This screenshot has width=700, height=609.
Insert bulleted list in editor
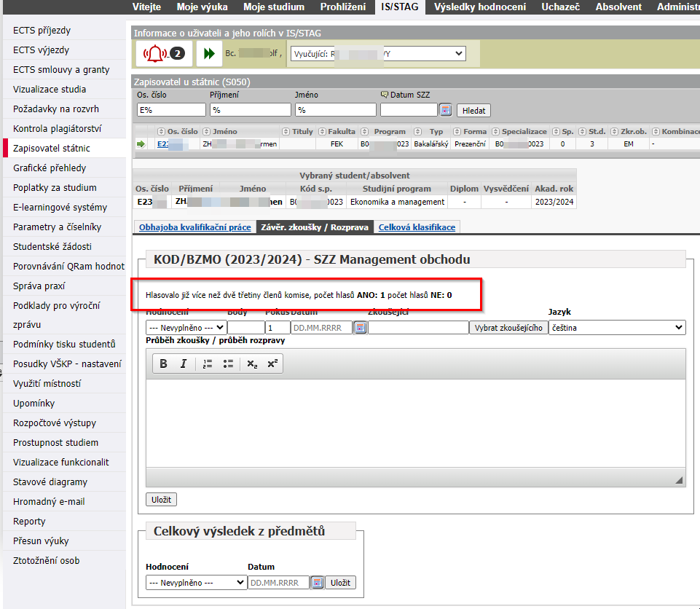point(228,364)
